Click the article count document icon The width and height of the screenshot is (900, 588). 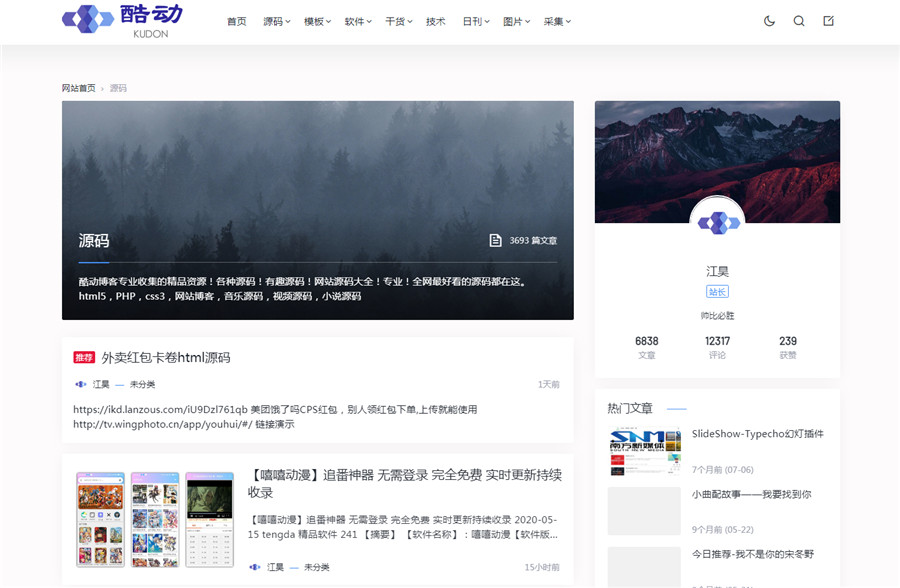click(x=495, y=241)
